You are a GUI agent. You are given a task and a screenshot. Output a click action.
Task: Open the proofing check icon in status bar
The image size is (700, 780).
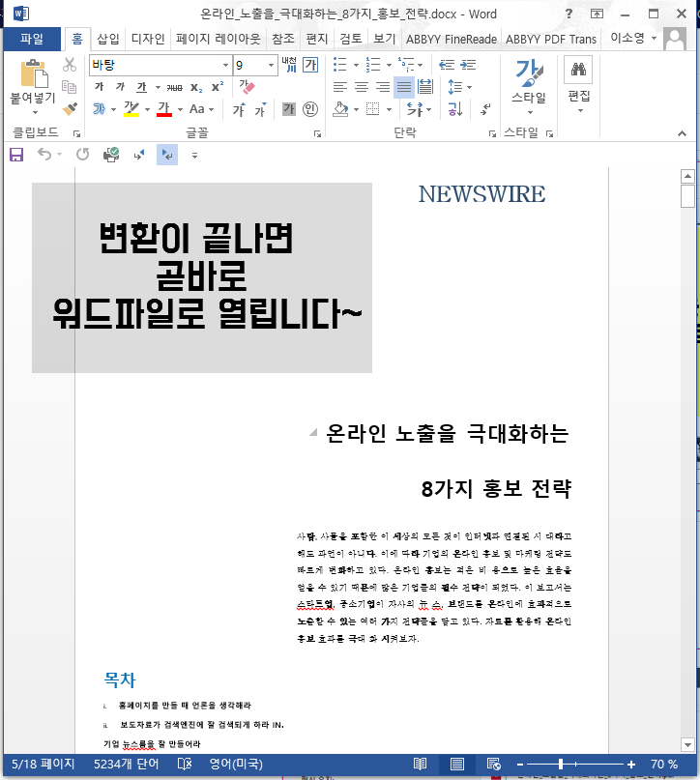coord(185,764)
